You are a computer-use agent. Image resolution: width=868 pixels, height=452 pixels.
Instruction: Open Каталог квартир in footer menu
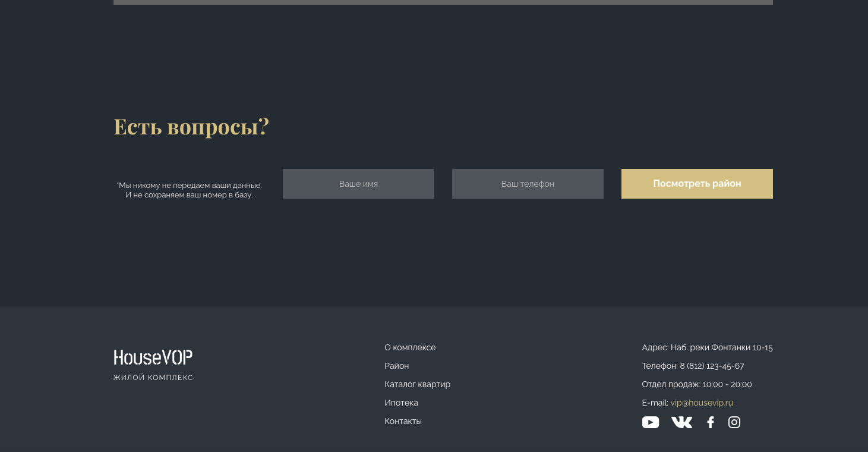pyautogui.click(x=417, y=384)
